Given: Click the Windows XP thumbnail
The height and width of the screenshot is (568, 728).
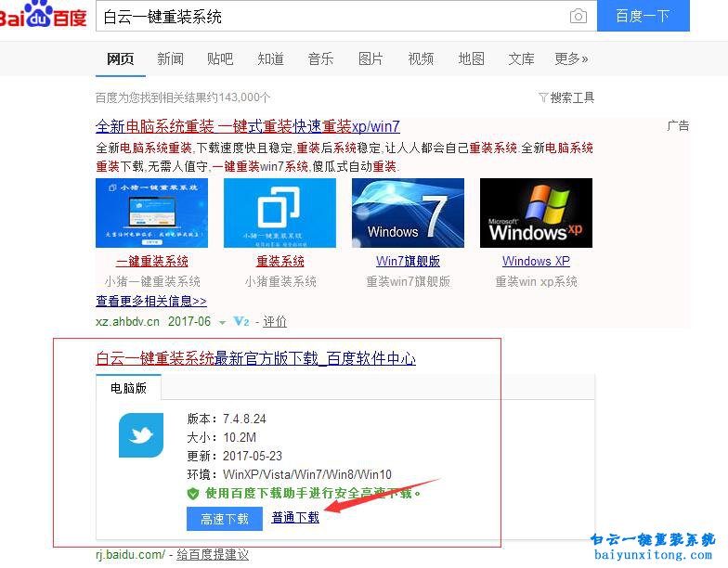Looking at the screenshot, I should tap(537, 213).
